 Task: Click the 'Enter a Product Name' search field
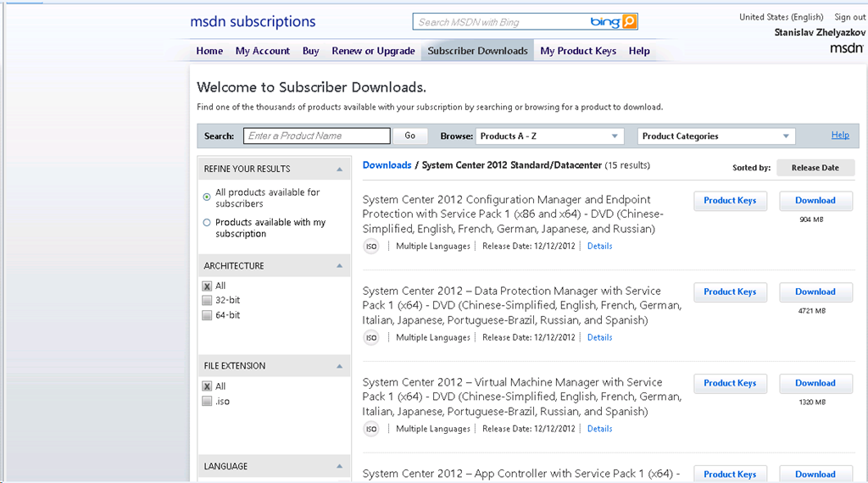[x=317, y=136]
